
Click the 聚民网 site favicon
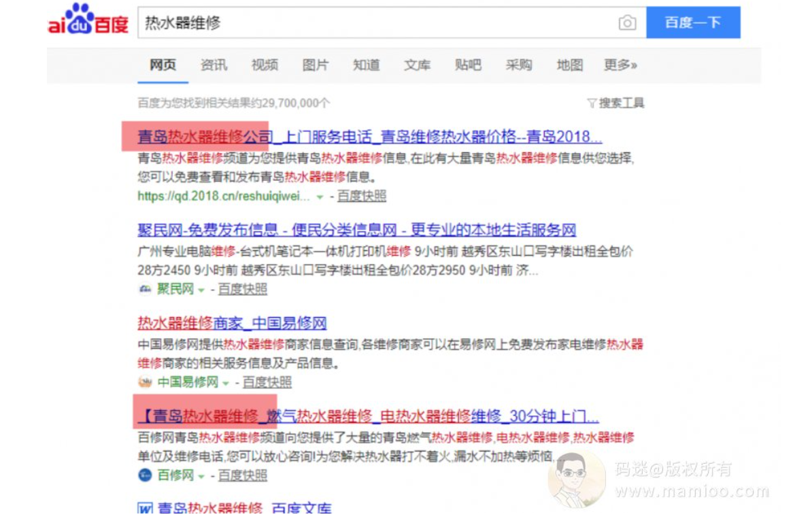145,289
